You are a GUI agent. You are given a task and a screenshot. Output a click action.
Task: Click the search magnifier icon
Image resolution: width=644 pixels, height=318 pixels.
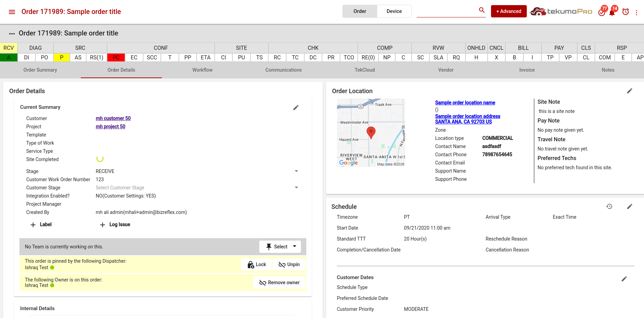point(481,10)
